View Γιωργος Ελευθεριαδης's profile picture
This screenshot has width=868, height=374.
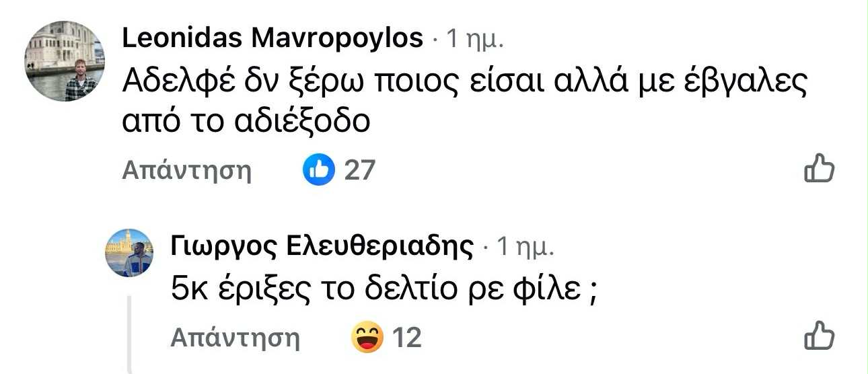pyautogui.click(x=129, y=252)
